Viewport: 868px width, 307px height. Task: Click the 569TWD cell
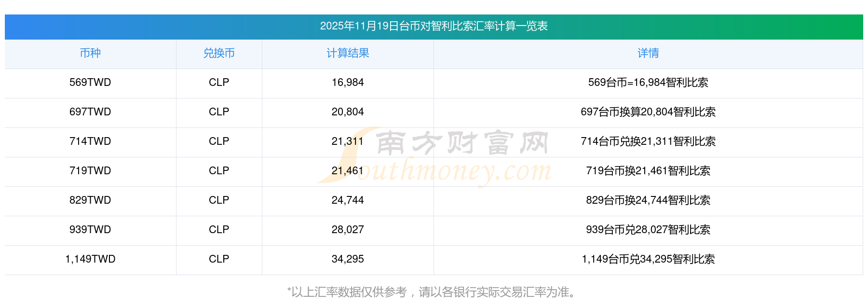pyautogui.click(x=90, y=83)
